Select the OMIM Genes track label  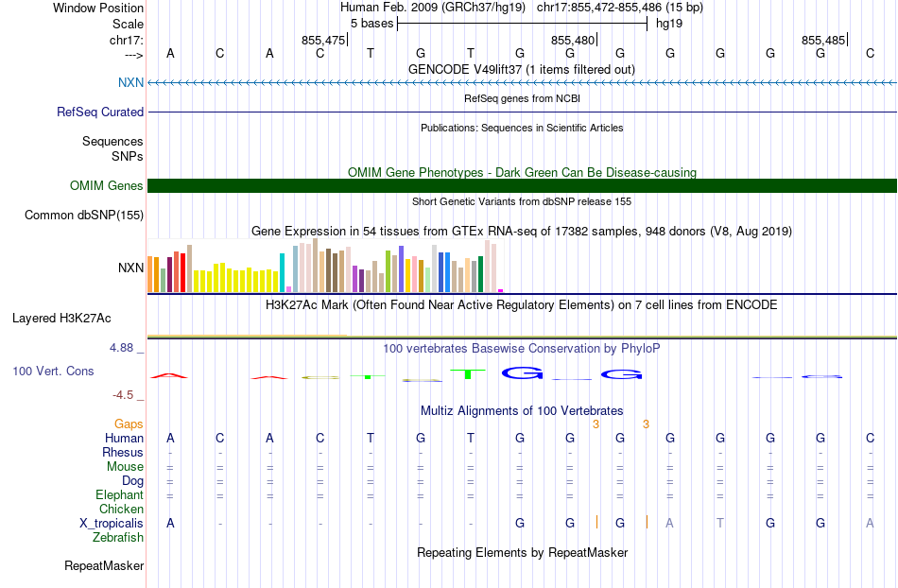pyautogui.click(x=107, y=185)
